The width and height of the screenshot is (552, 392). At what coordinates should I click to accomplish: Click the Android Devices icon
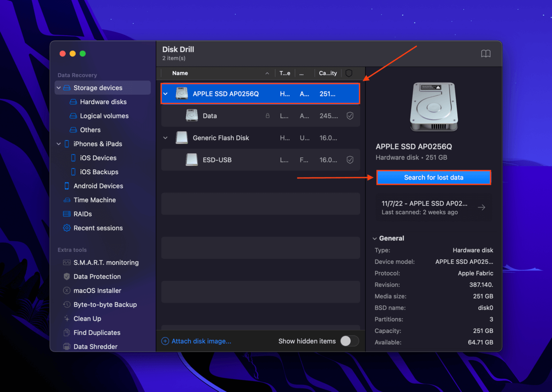[x=67, y=186]
